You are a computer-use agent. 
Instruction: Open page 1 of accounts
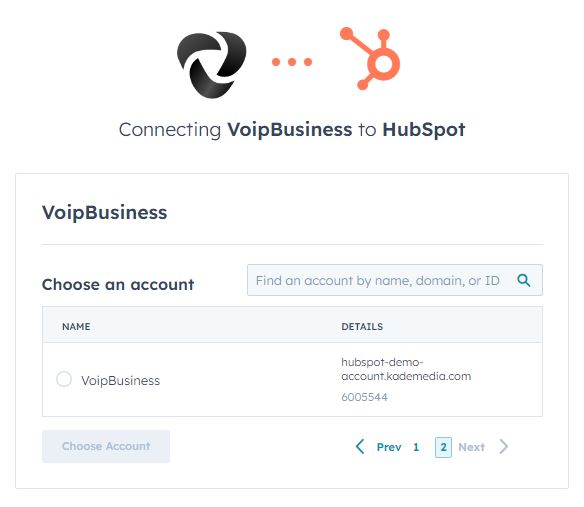(x=416, y=447)
